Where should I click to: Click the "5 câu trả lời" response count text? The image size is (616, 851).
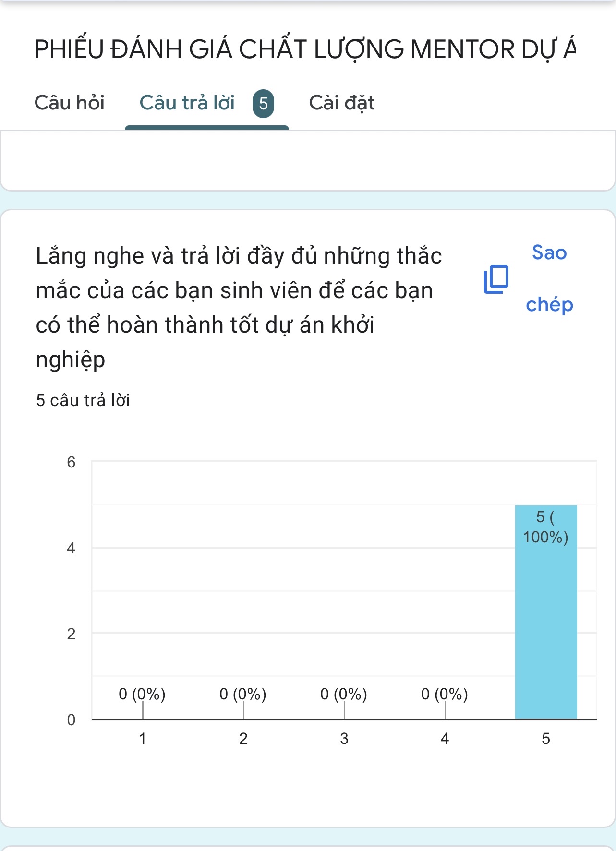pyautogui.click(x=83, y=400)
